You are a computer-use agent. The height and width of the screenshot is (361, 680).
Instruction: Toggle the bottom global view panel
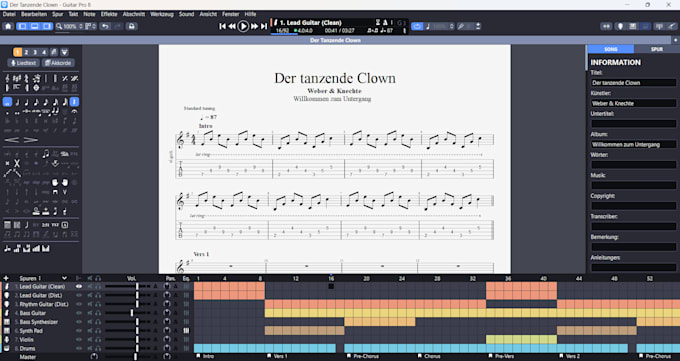(x=35, y=26)
